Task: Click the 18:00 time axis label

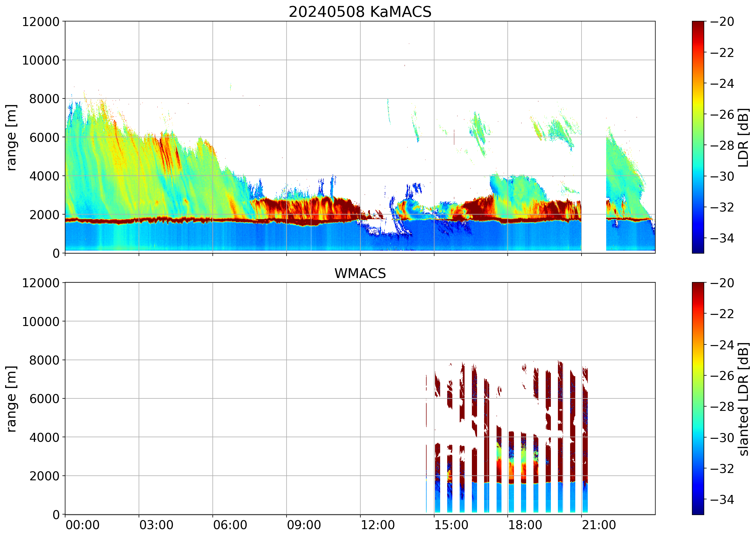Action: [525, 525]
